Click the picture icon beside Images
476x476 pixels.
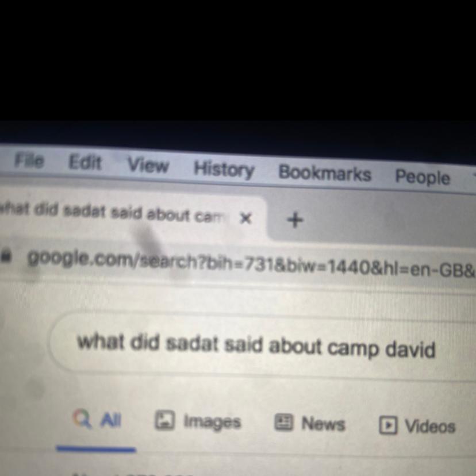click(x=165, y=420)
